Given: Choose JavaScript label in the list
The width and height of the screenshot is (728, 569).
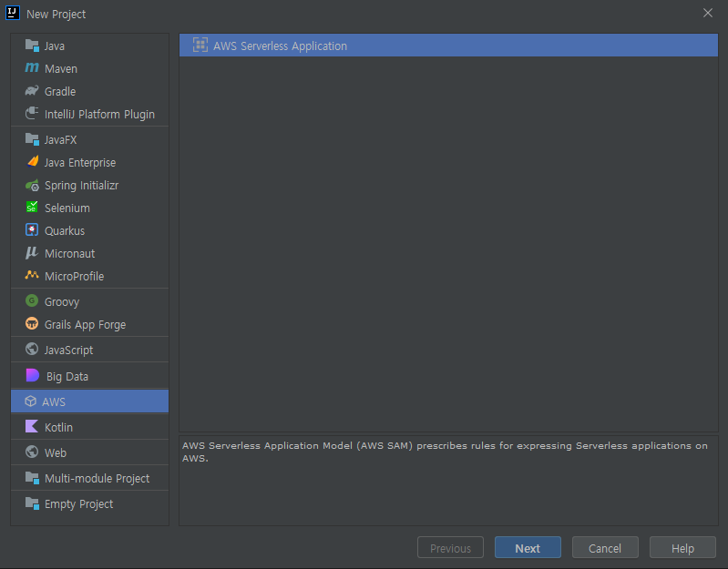Looking at the screenshot, I should coord(68,351).
